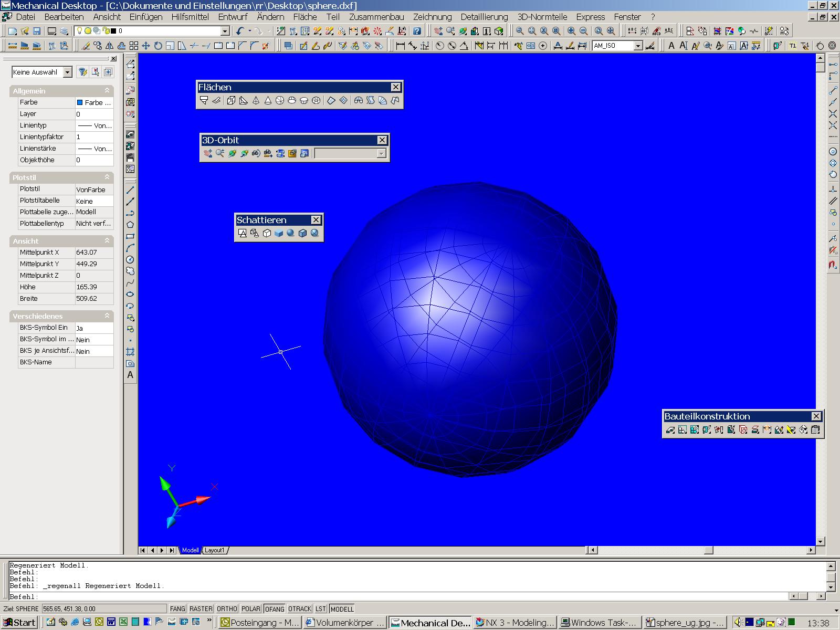Select the polygon tool in left draw toolbar
This screenshot has width=840, height=630.
(x=130, y=225)
